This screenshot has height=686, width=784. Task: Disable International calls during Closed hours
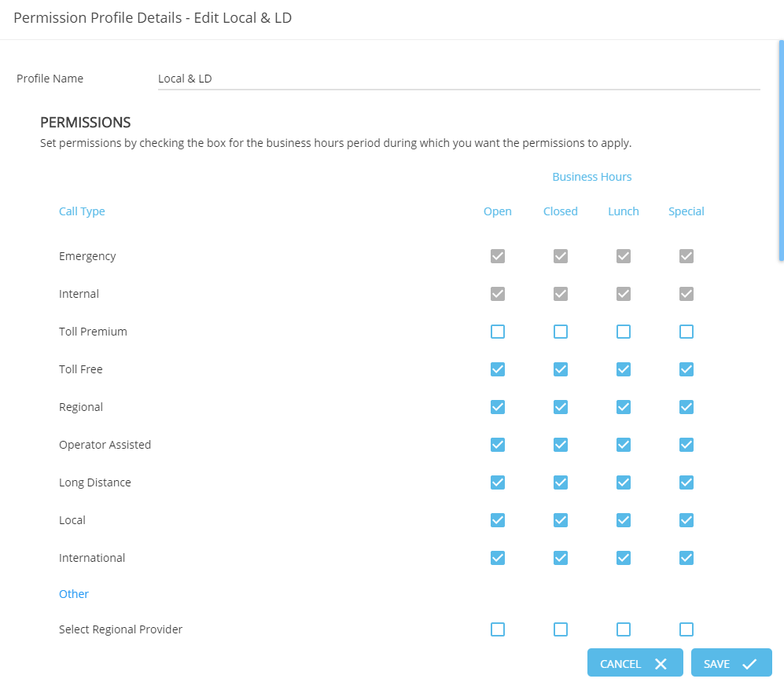561,558
